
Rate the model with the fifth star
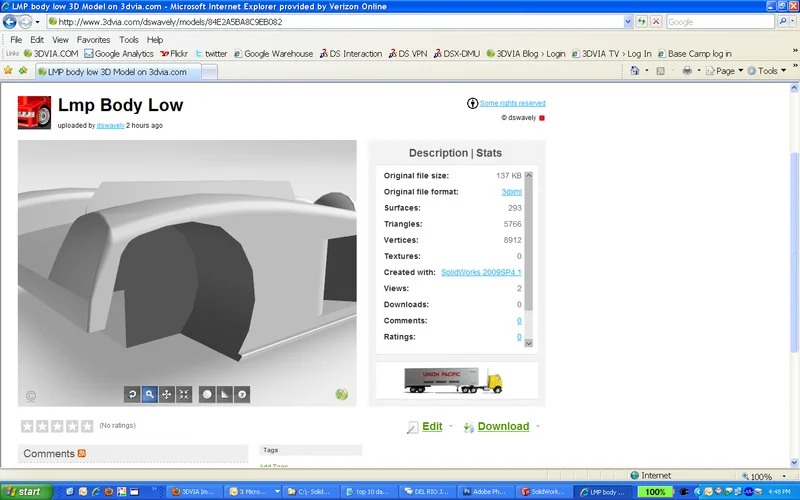[x=87, y=427]
